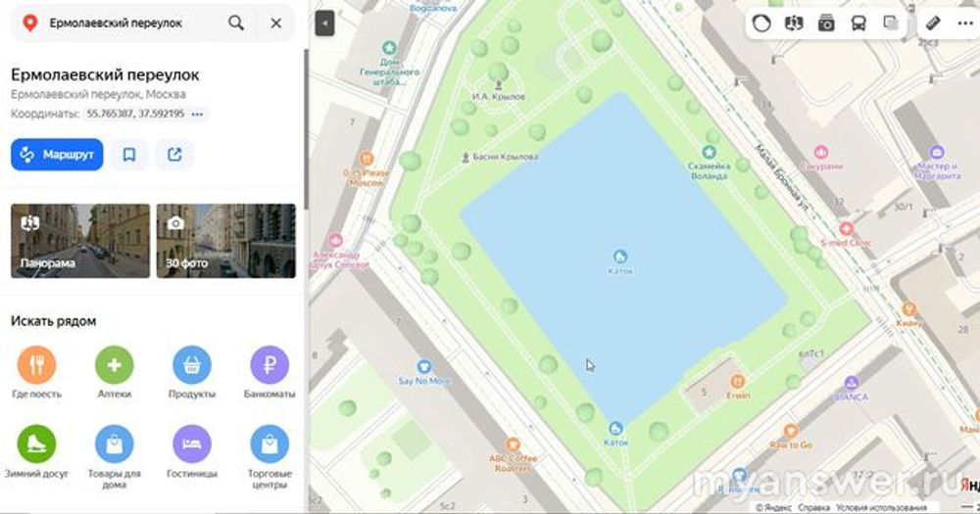Image resolution: width=980 pixels, height=514 pixels.
Task: Toggle the public transport layer
Action: tap(857, 23)
